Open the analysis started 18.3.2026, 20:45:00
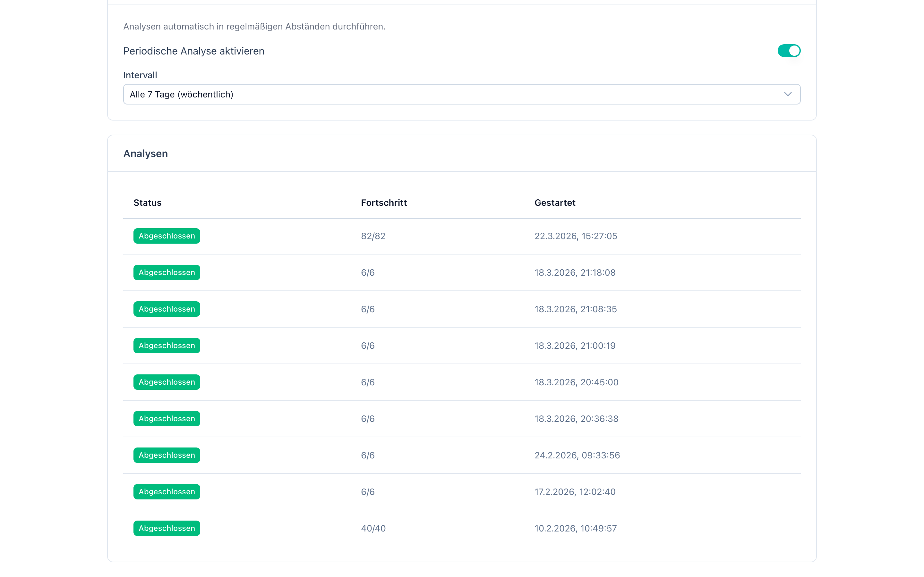This screenshot has width=924, height=577. click(x=576, y=382)
